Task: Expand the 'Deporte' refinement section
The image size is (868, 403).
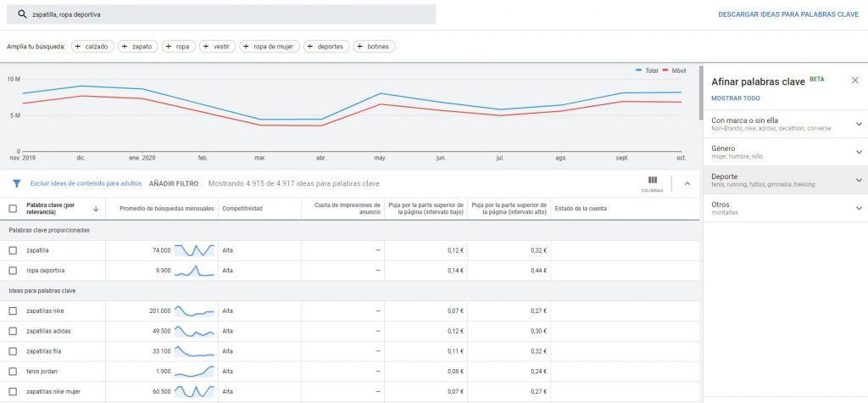Action: coord(786,180)
